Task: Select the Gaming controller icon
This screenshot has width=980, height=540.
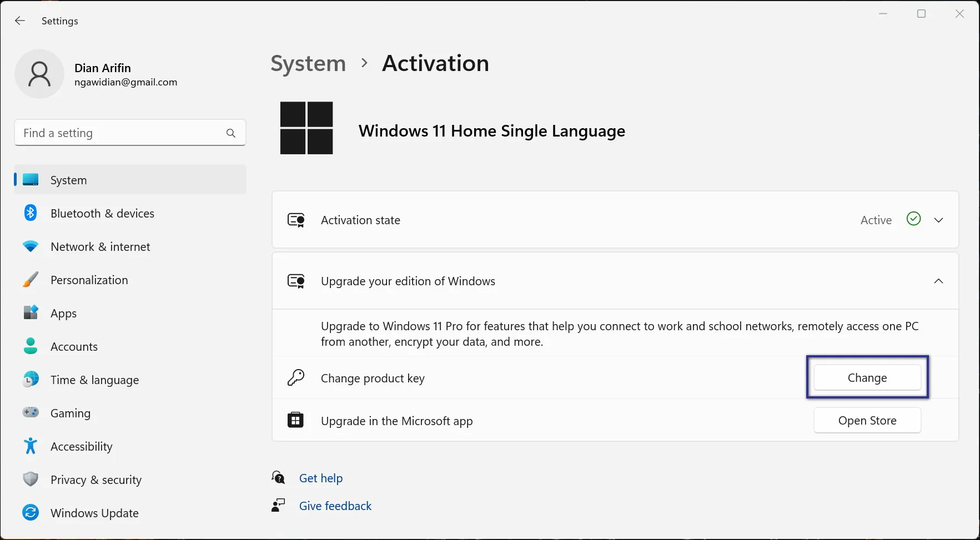Action: point(31,412)
